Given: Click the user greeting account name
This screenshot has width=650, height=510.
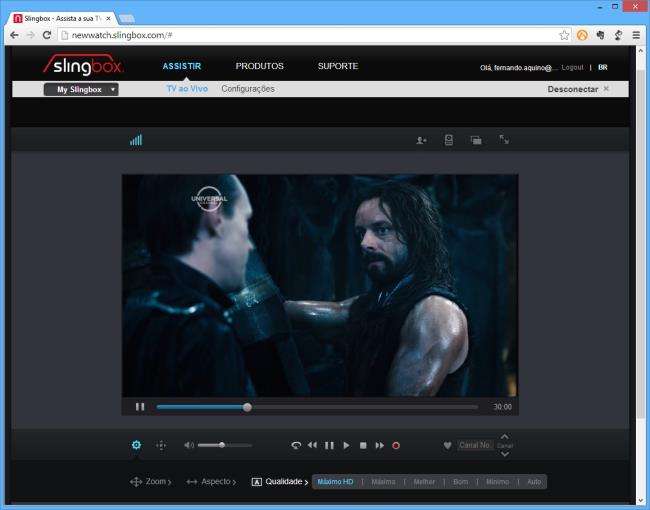Looking at the screenshot, I should (x=517, y=68).
